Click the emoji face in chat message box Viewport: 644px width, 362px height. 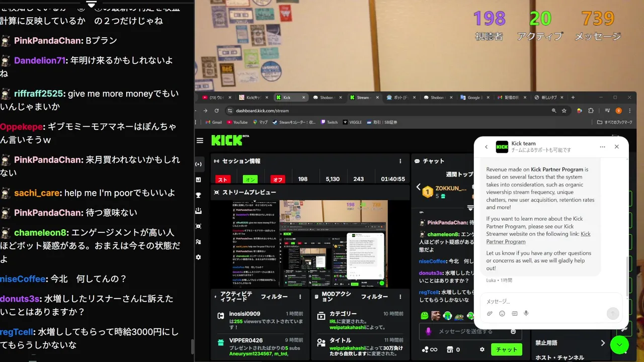(513, 331)
